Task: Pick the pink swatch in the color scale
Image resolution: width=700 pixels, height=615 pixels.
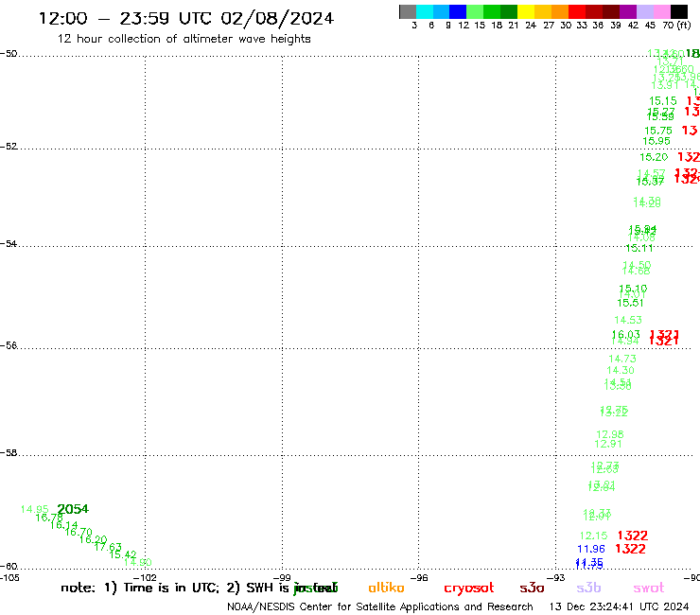Action: tap(661, 11)
